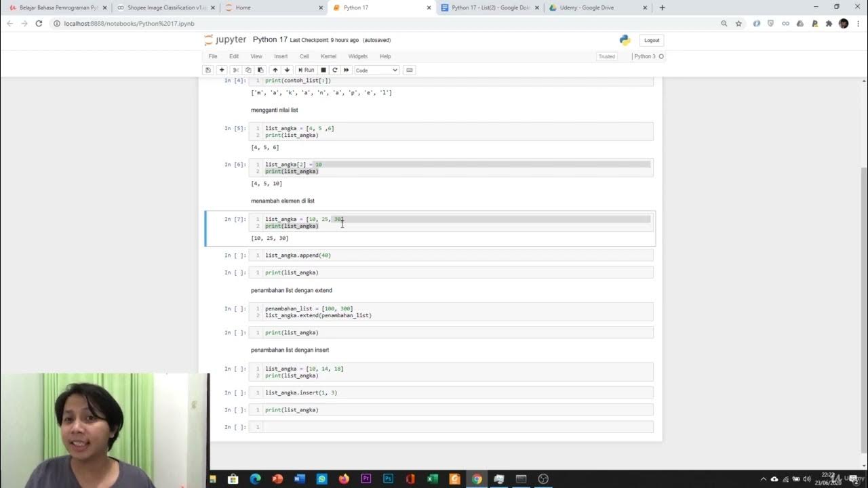The height and width of the screenshot is (488, 868).
Task: Rename notebook by clicking the Python 17 title
Action: point(270,40)
